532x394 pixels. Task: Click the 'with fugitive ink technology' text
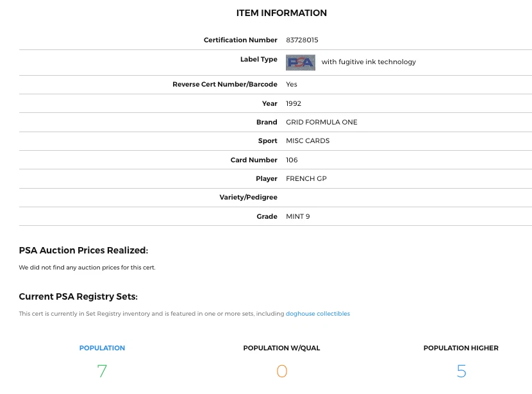click(x=369, y=62)
